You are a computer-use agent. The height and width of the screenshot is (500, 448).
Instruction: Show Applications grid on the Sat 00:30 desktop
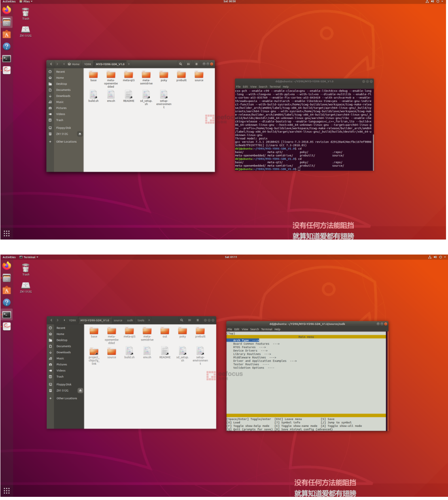tap(7, 233)
